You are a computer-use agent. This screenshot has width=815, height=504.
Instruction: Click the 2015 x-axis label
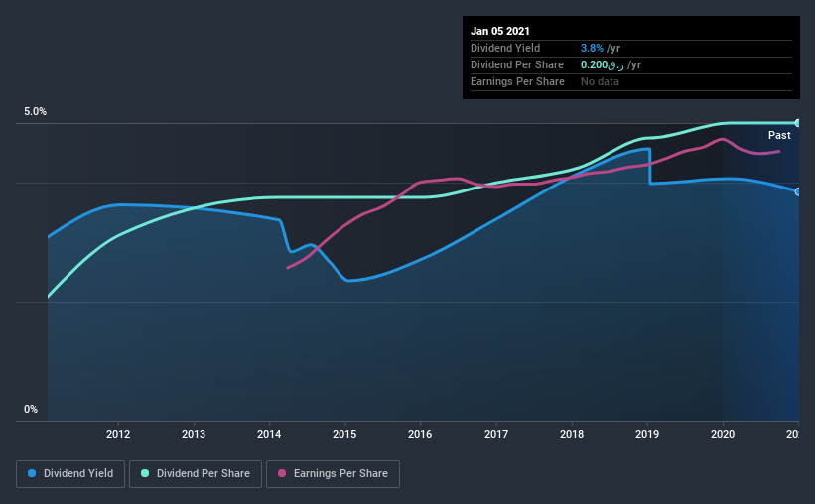point(344,434)
